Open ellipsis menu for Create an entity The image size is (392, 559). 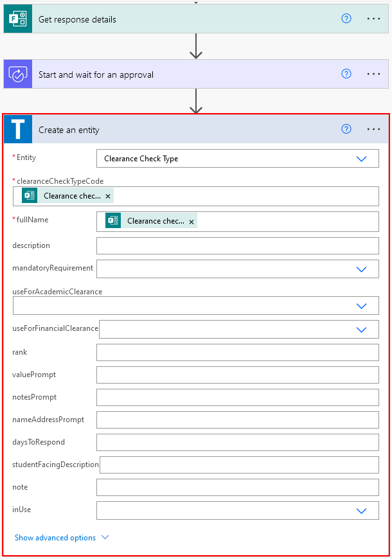pyautogui.click(x=373, y=129)
